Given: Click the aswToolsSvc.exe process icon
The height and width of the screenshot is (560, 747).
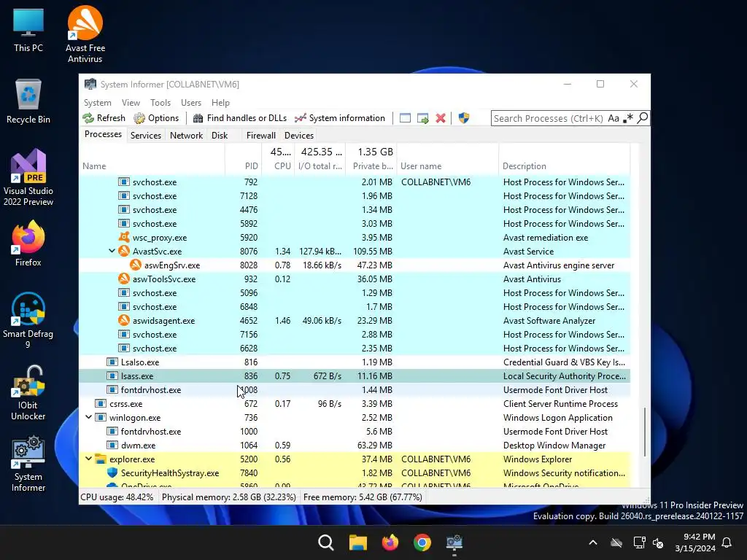Looking at the screenshot, I should (x=124, y=279).
